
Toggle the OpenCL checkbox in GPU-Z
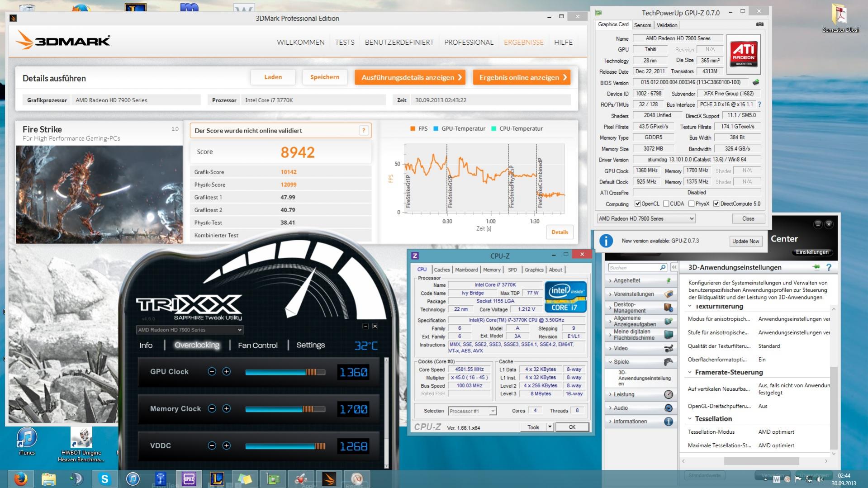click(637, 204)
